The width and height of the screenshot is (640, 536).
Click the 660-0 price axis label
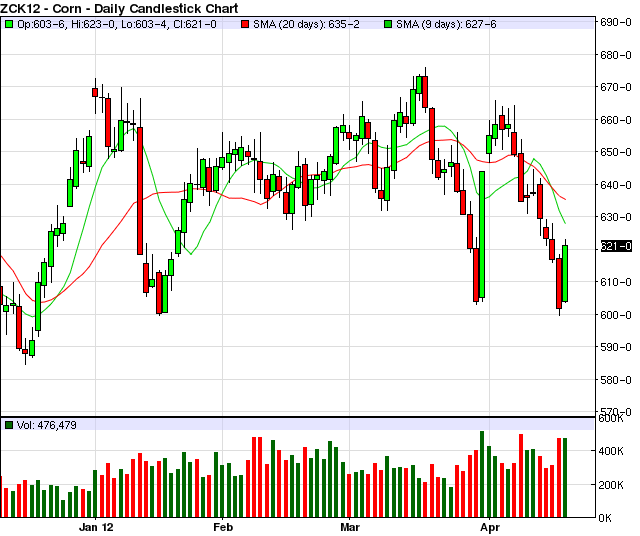[x=616, y=120]
